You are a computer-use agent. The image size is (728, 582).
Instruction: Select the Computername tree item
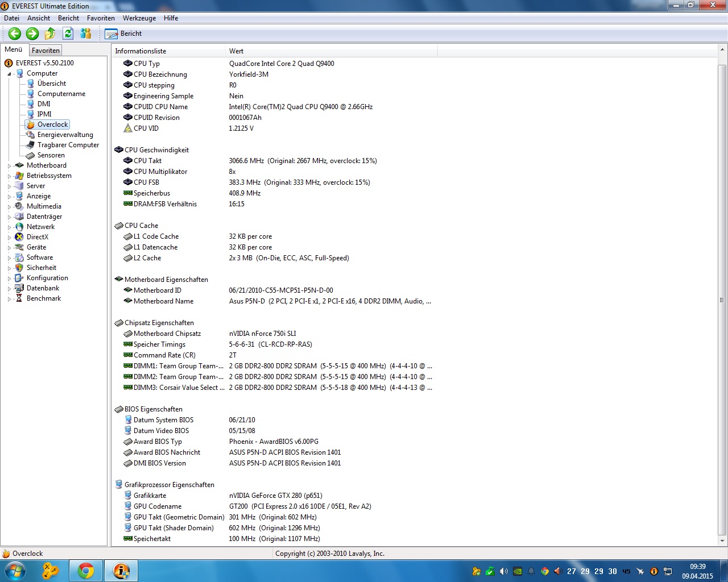click(61, 94)
